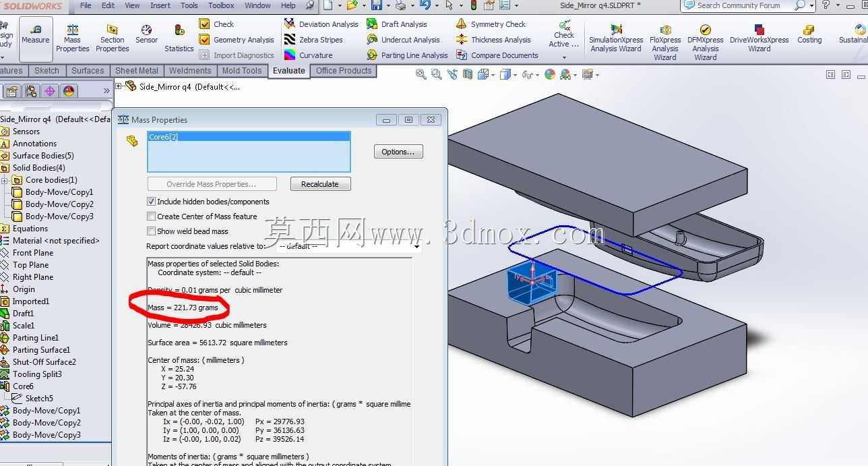
Task: Run the Symmetry Check
Action: tap(491, 24)
